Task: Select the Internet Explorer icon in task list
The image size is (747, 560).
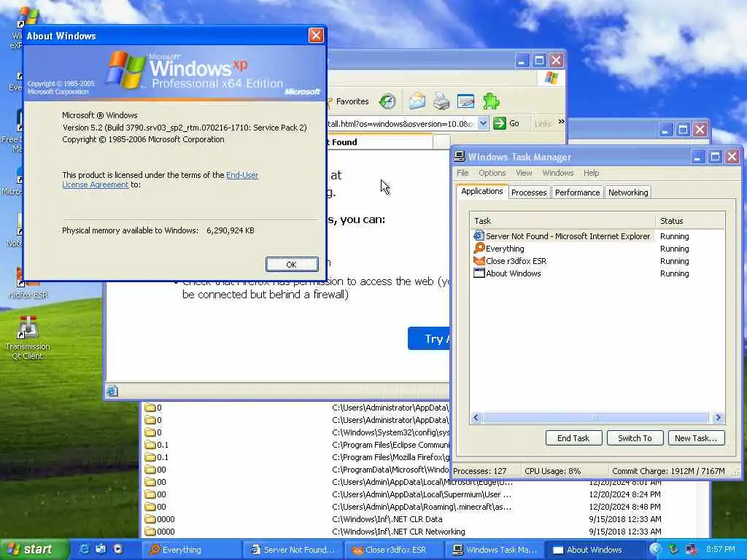Action: (x=479, y=236)
